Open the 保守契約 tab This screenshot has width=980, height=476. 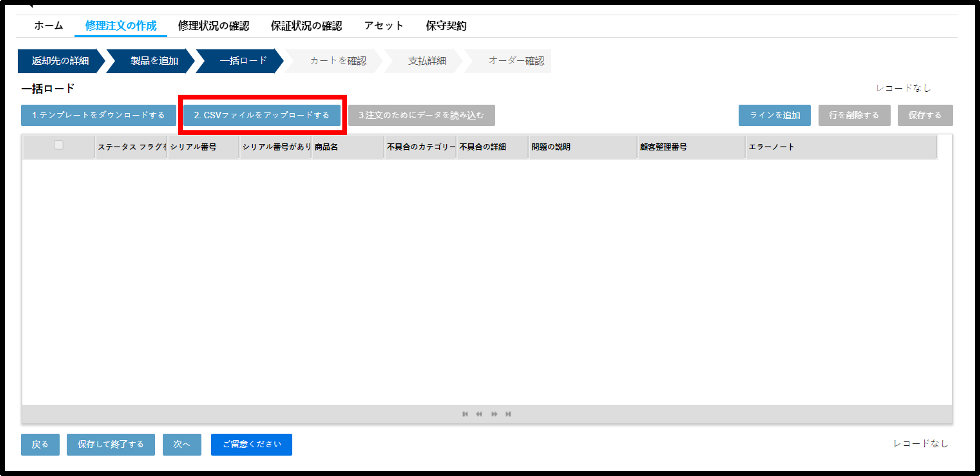[446, 26]
